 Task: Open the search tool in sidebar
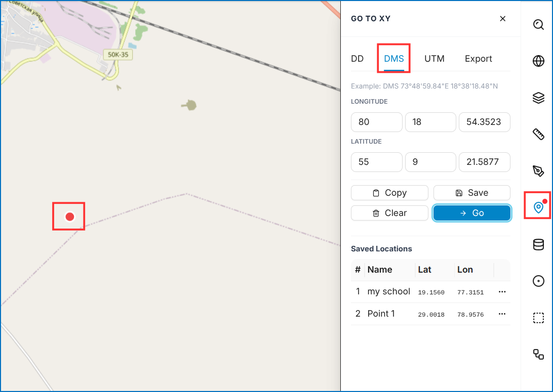538,24
